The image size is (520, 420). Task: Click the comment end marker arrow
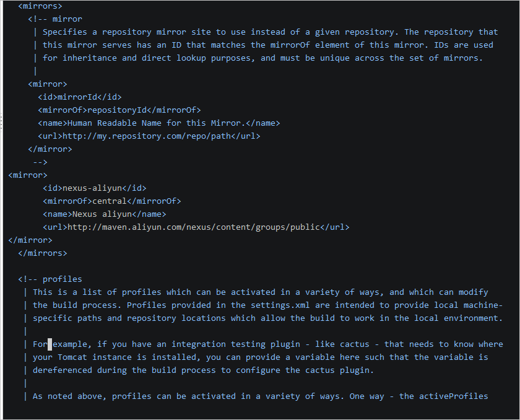click(x=40, y=162)
